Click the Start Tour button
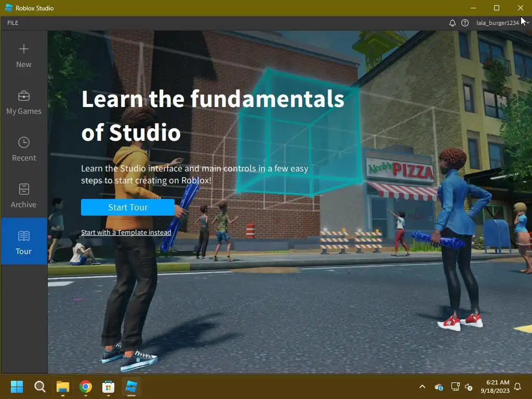This screenshot has height=399, width=532. click(x=128, y=207)
